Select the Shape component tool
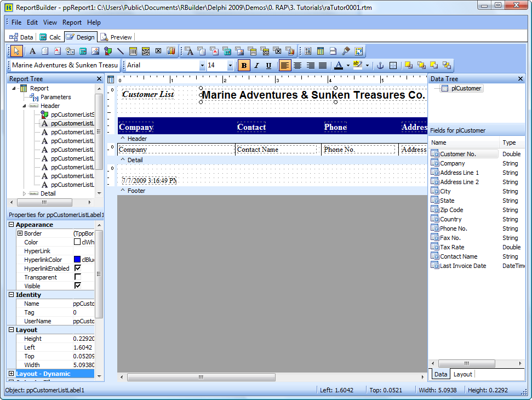Viewport: 532px width, 400px height. pyautogui.click(x=108, y=51)
